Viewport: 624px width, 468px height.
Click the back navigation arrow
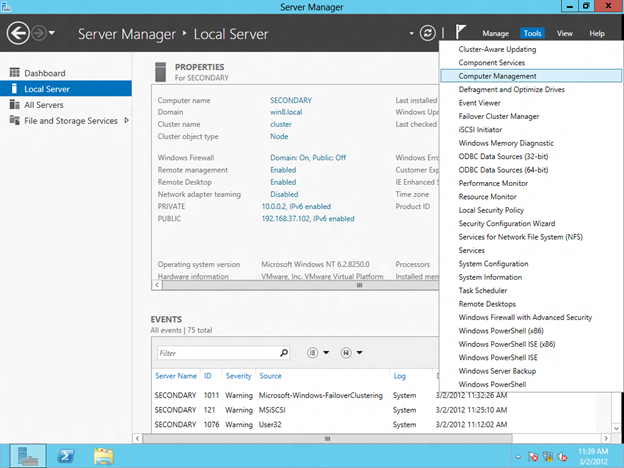coord(18,34)
